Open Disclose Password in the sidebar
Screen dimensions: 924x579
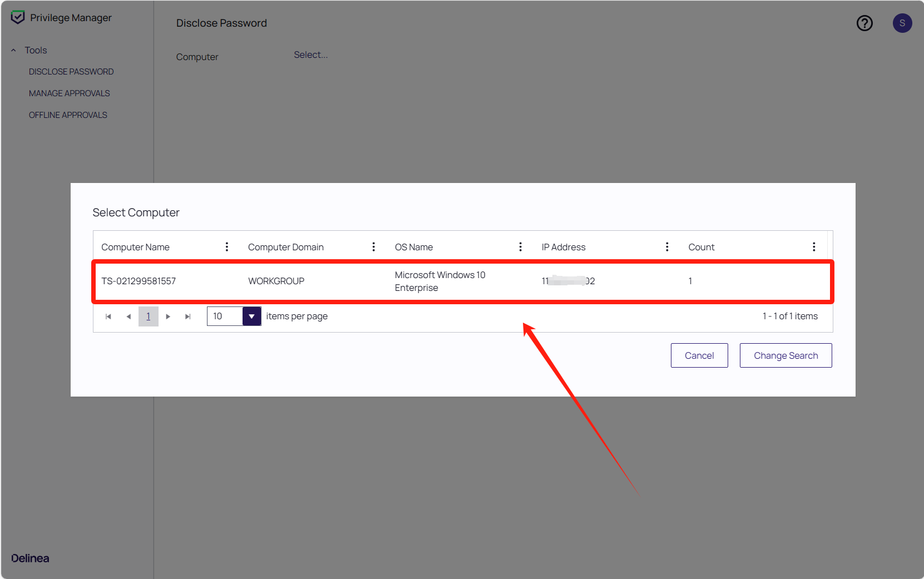[71, 72]
